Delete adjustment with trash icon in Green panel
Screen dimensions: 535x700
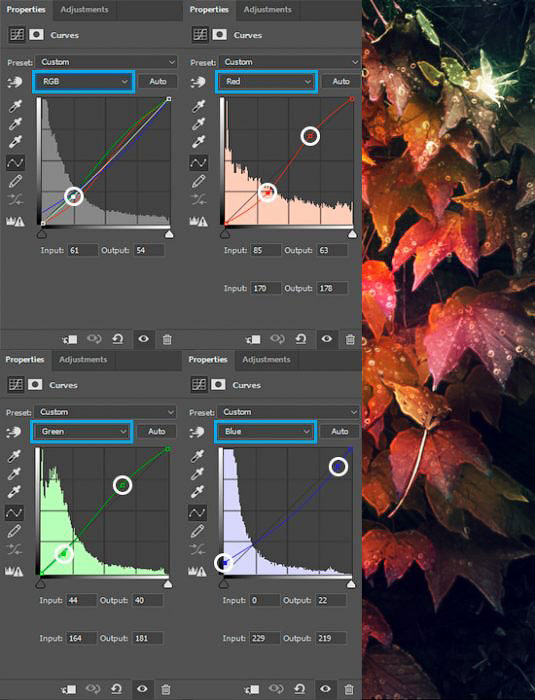click(166, 689)
